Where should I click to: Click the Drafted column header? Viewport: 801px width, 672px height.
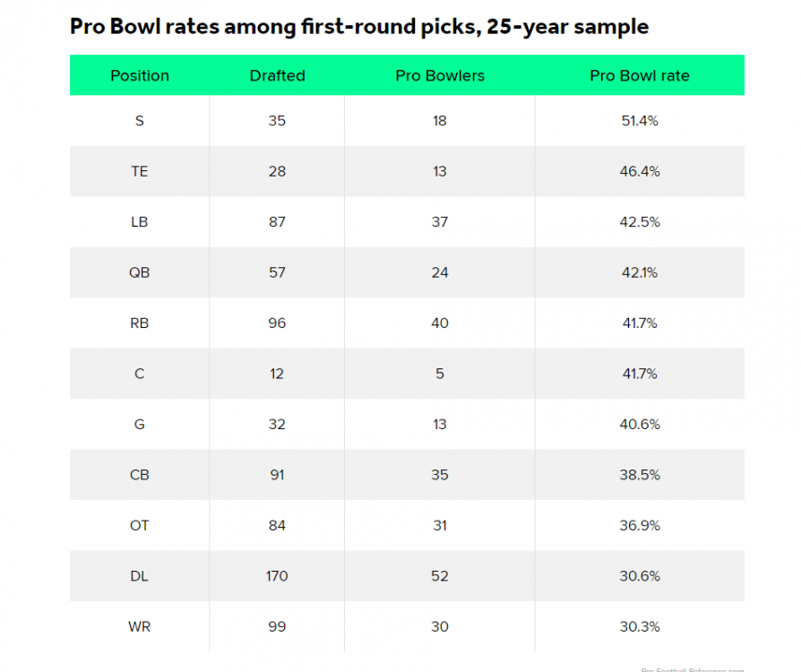[x=277, y=75]
